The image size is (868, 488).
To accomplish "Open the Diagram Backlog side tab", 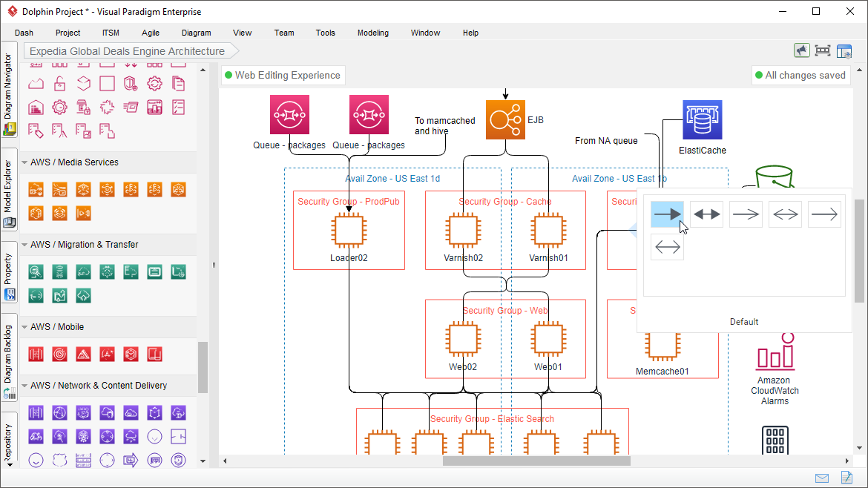I will point(9,358).
